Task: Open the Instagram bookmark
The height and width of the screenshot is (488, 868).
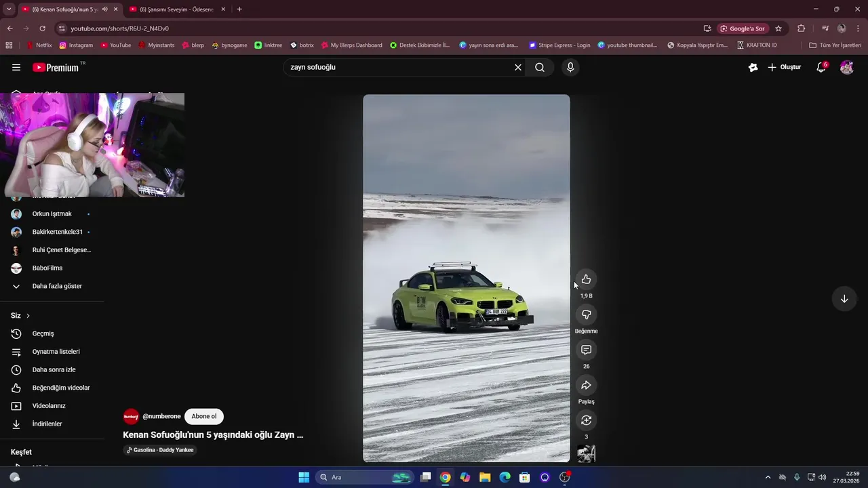Action: (76, 45)
